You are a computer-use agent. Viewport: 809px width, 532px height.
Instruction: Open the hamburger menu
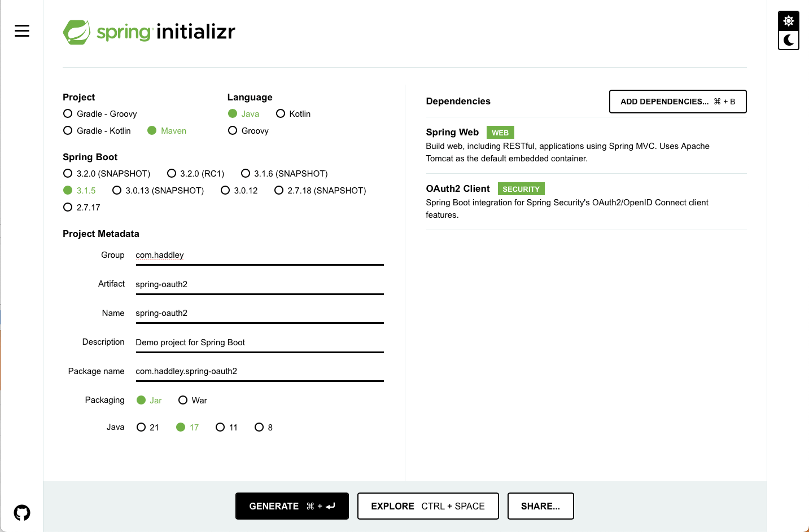22,31
